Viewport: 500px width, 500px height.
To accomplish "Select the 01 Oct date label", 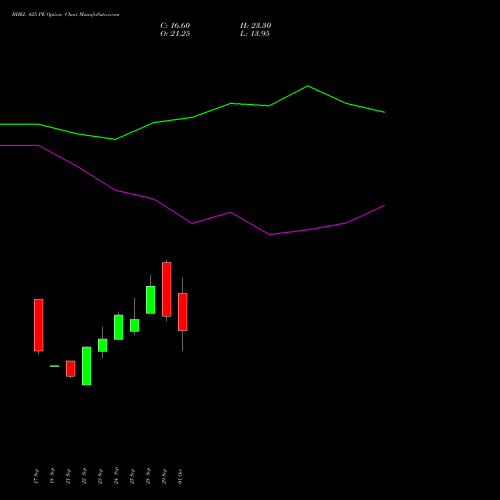I will (180, 476).
